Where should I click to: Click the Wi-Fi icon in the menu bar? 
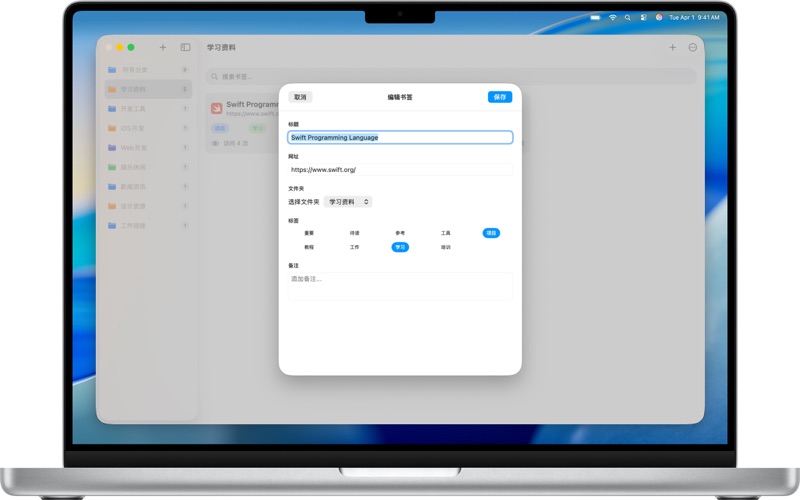(612, 17)
